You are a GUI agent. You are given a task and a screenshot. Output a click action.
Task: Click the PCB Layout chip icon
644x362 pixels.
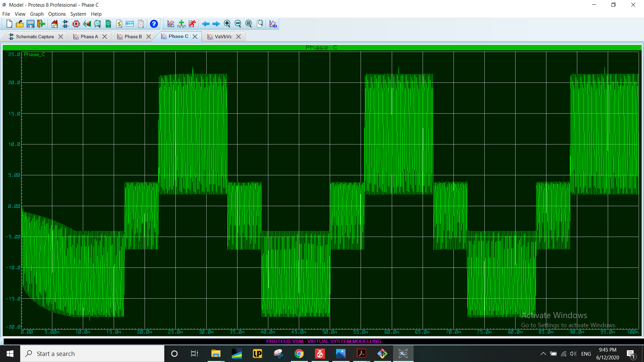click(x=76, y=24)
